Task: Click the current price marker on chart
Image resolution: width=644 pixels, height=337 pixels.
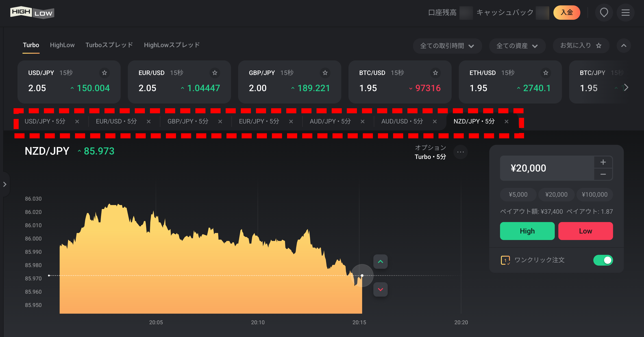Action: [x=362, y=275]
